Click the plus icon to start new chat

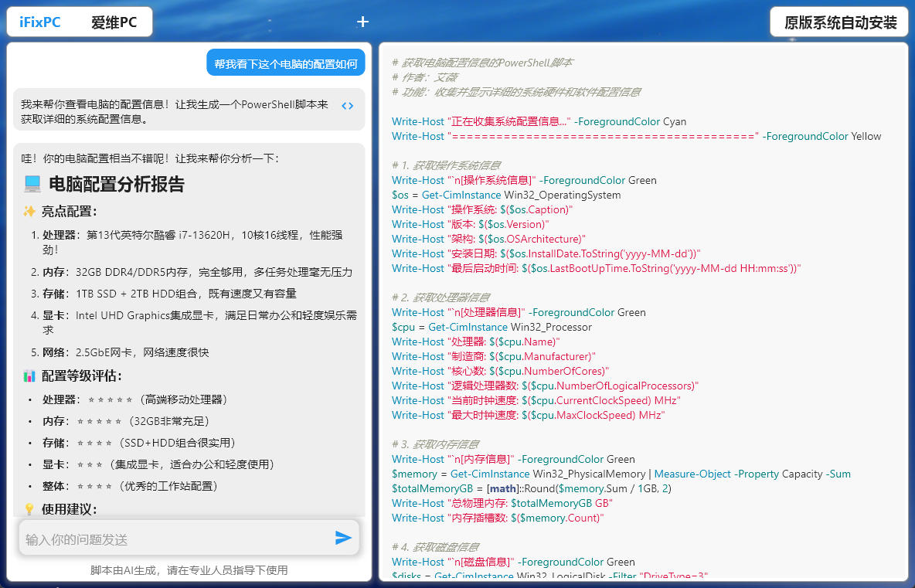click(362, 22)
